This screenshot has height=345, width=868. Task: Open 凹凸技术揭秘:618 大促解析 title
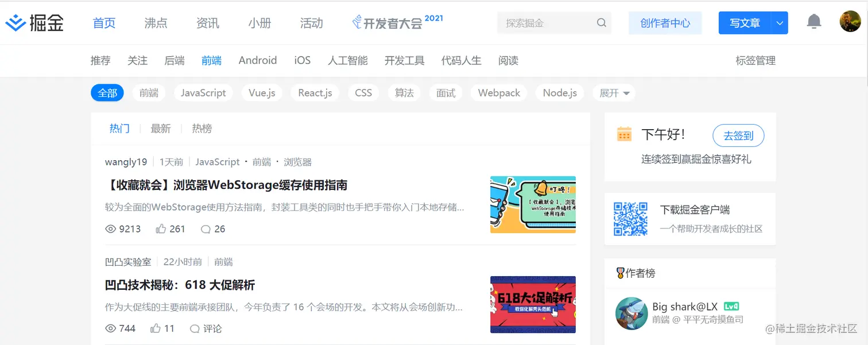180,285
